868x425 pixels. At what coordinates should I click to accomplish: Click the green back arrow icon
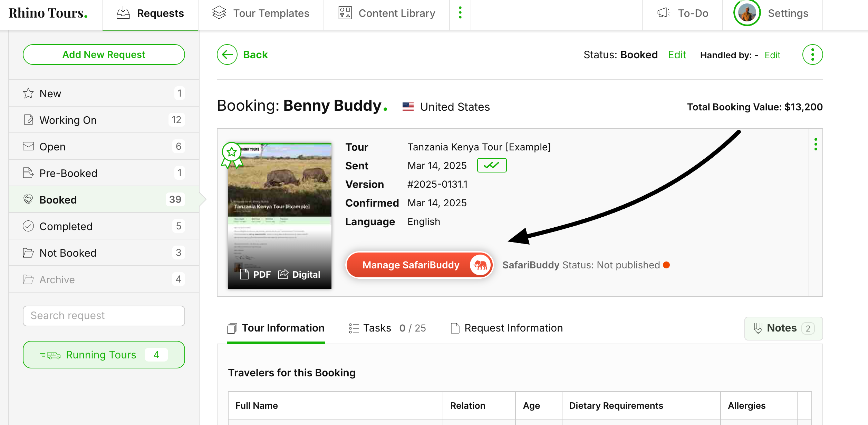tap(227, 55)
